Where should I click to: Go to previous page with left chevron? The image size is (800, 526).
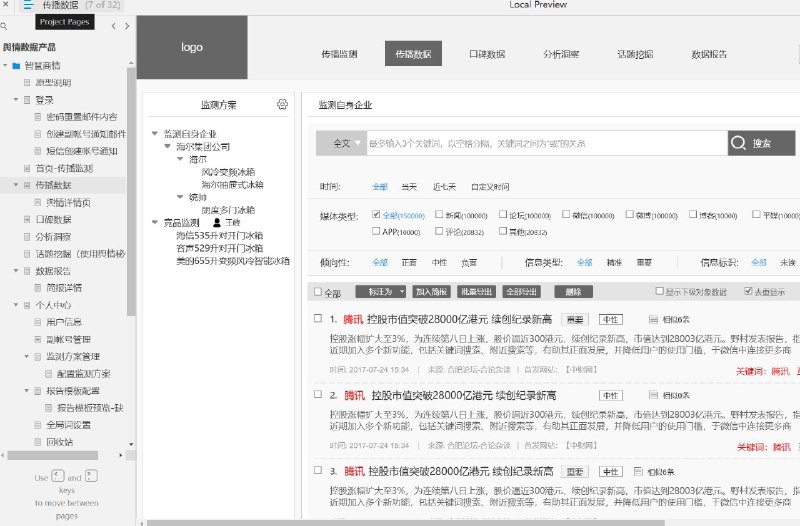pos(113,26)
